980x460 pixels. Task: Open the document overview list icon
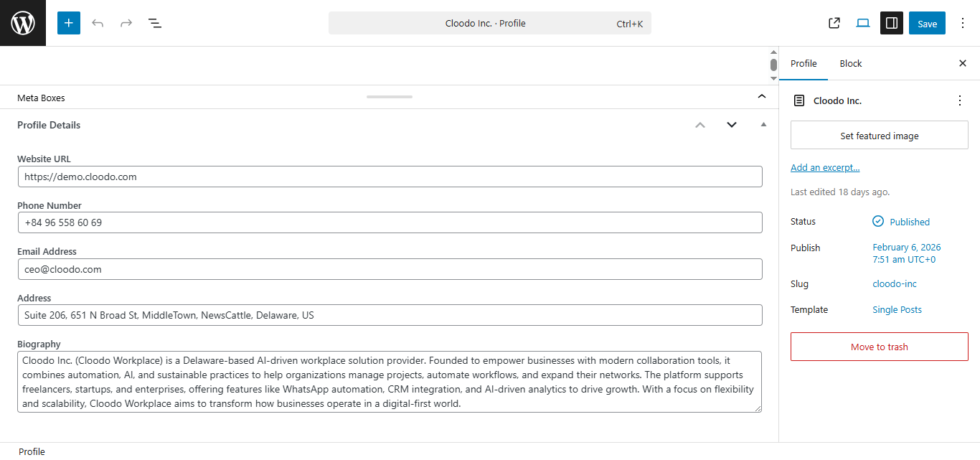coord(155,23)
